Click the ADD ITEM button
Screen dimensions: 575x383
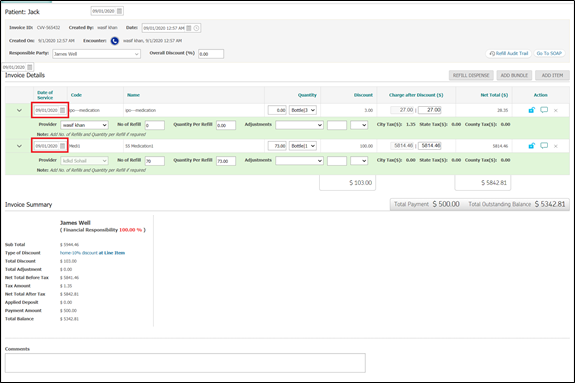[x=552, y=75]
